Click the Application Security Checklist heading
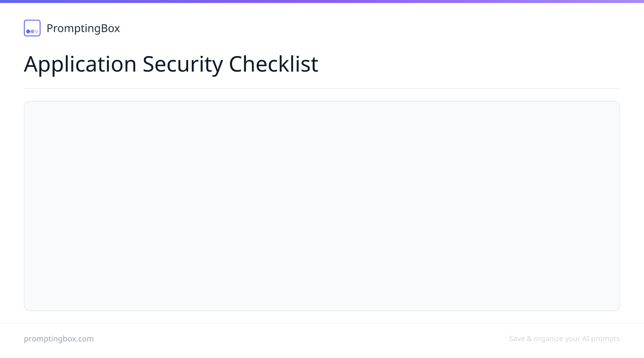 tap(171, 64)
